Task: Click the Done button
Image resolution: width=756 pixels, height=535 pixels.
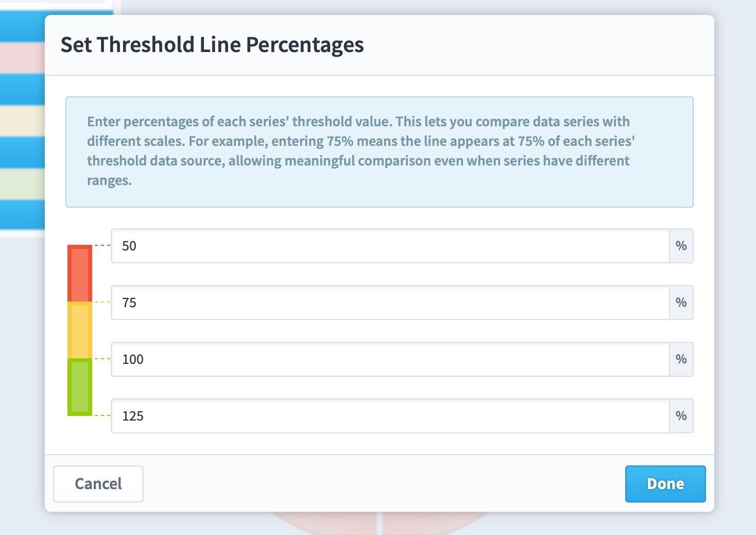Action: 665,483
